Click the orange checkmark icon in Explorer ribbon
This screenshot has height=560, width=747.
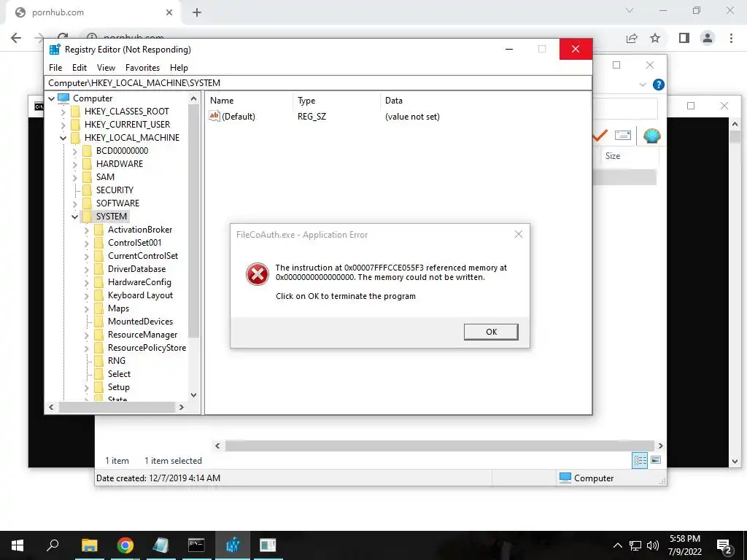(600, 136)
